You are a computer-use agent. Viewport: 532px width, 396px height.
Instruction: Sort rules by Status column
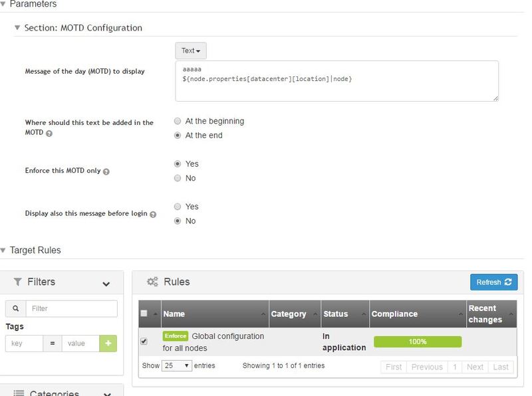[x=345, y=314]
